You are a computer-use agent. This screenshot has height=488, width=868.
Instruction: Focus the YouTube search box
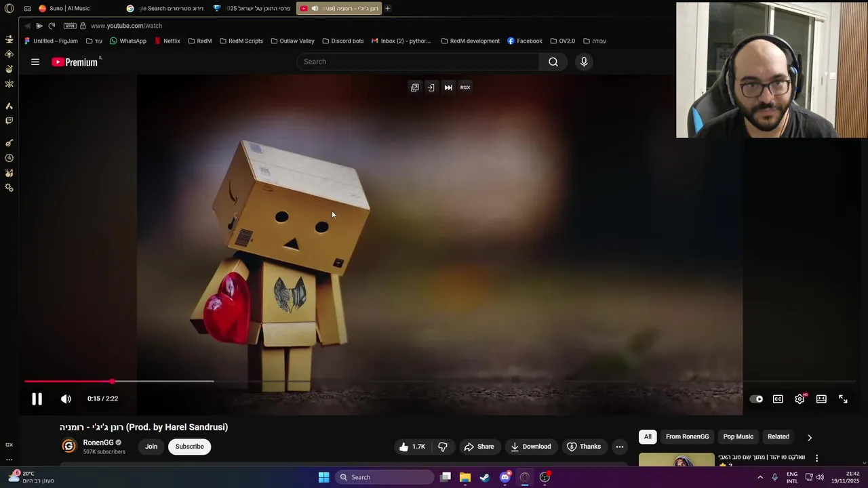(418, 62)
